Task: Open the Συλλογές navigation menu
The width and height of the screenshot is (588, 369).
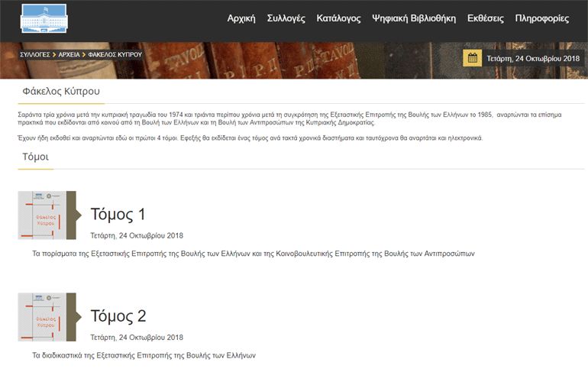Action: coord(286,18)
